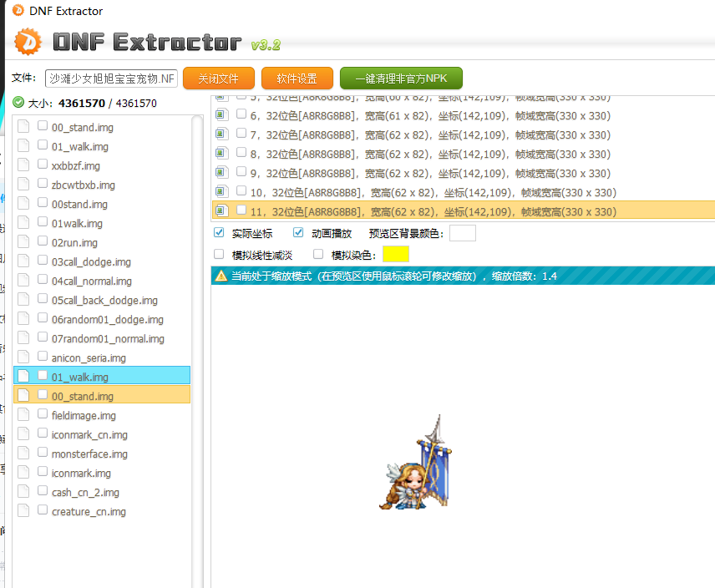
Task: Uncheck the 动画播放 checkbox
Action: [x=298, y=233]
